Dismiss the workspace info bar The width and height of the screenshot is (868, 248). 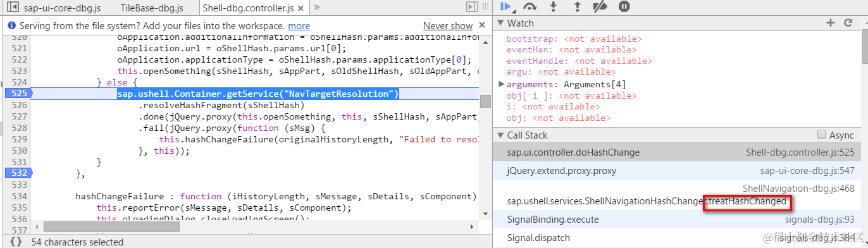tap(482, 26)
